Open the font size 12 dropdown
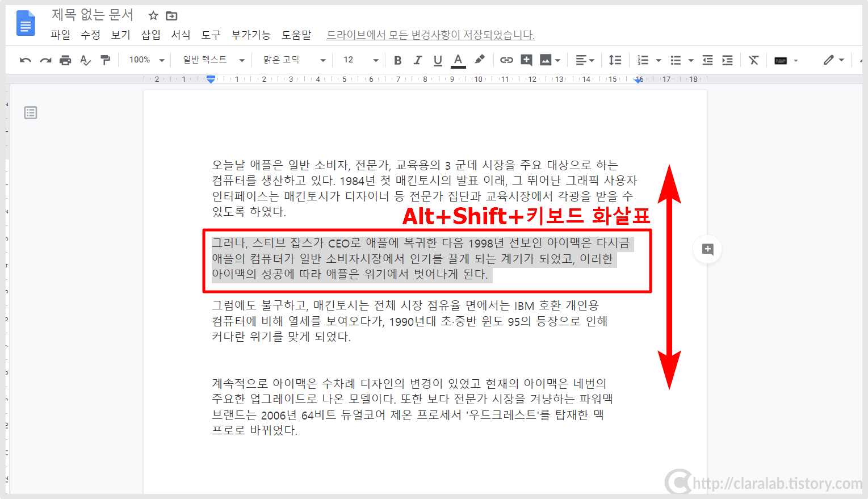Image resolution: width=868 pixels, height=499 pixels. pos(360,60)
